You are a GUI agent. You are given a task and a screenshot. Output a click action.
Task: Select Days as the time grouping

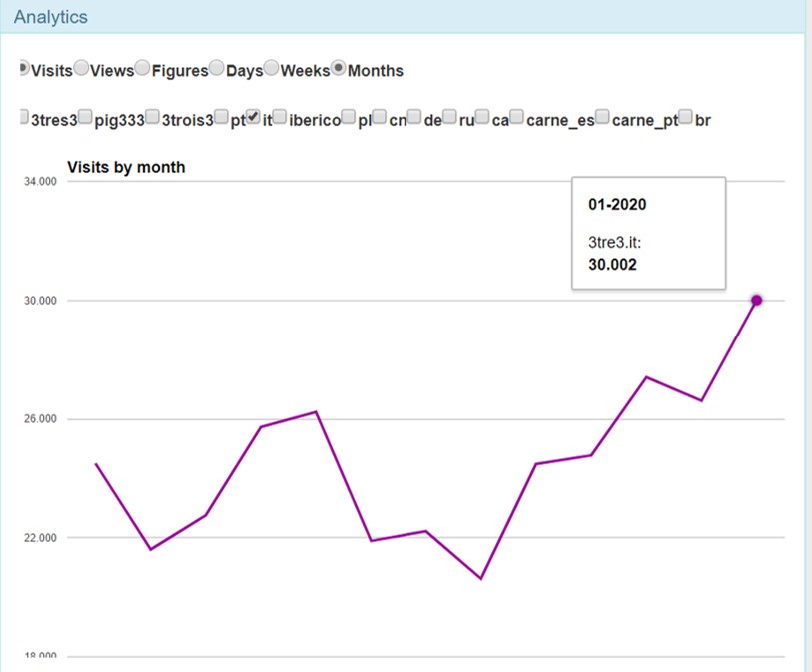pyautogui.click(x=217, y=68)
